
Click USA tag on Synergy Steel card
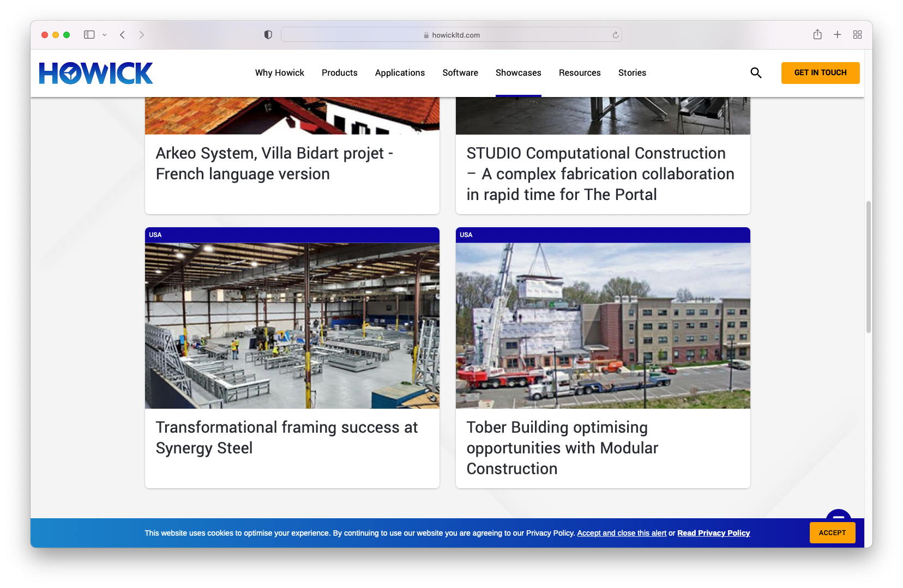[x=155, y=235]
